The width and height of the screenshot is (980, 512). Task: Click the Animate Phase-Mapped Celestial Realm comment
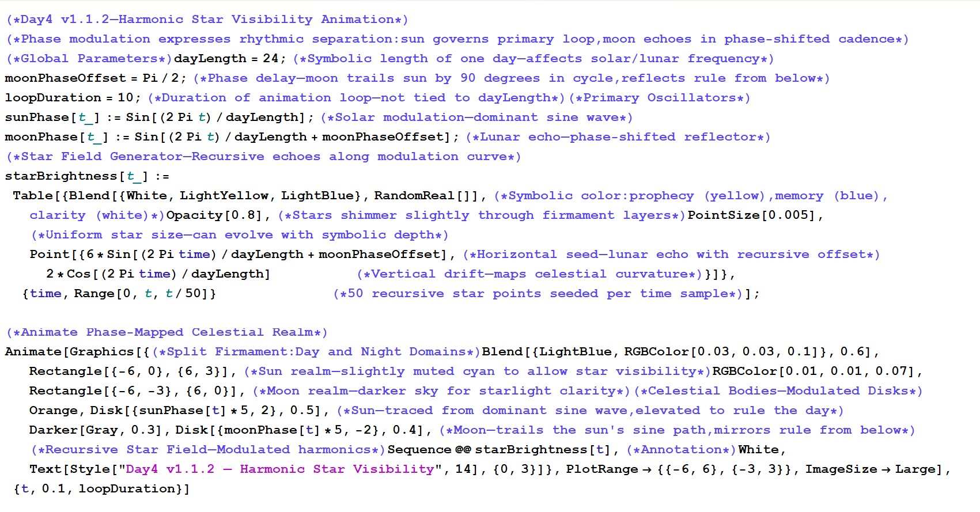(167, 332)
